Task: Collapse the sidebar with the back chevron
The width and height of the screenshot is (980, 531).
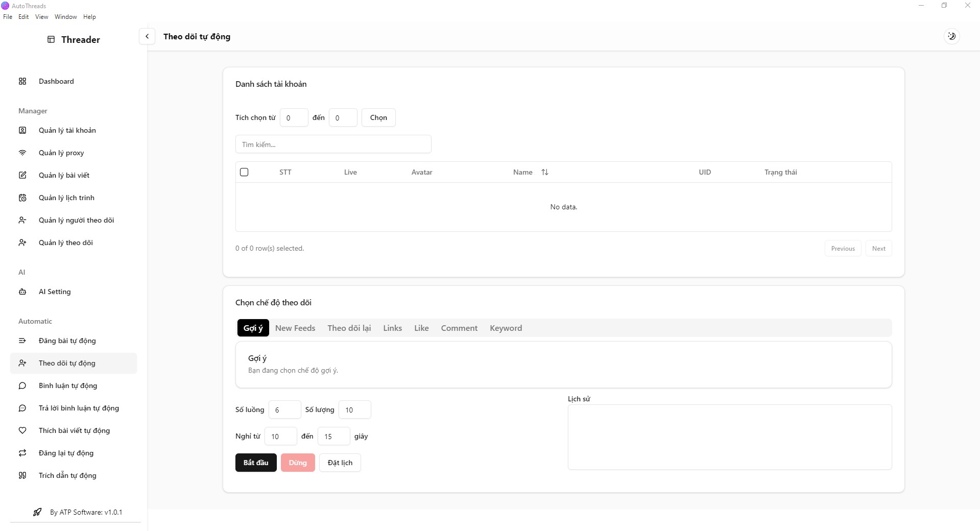Action: [147, 36]
